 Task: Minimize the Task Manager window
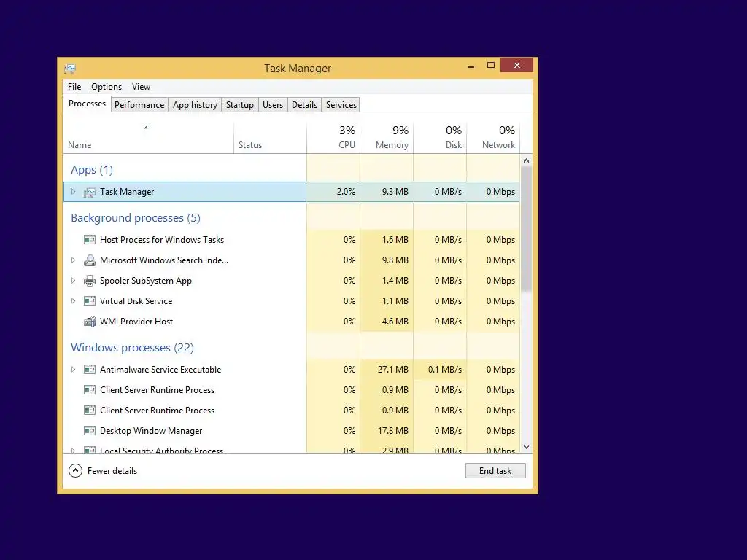click(x=471, y=66)
